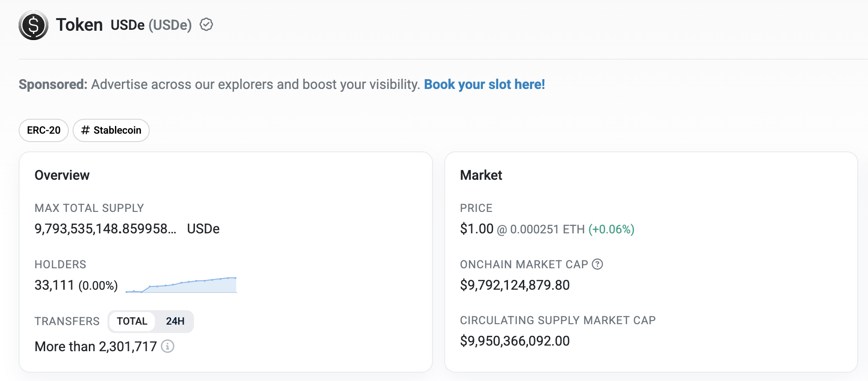The height and width of the screenshot is (381, 868).
Task: Switch transfers view to 24H
Action: (x=175, y=321)
